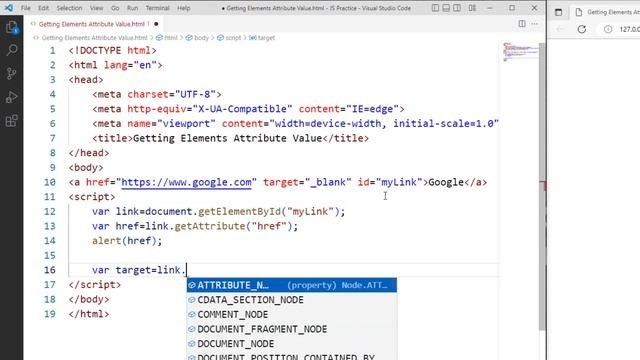
Task: Open the Edit menu
Action: click(43, 8)
